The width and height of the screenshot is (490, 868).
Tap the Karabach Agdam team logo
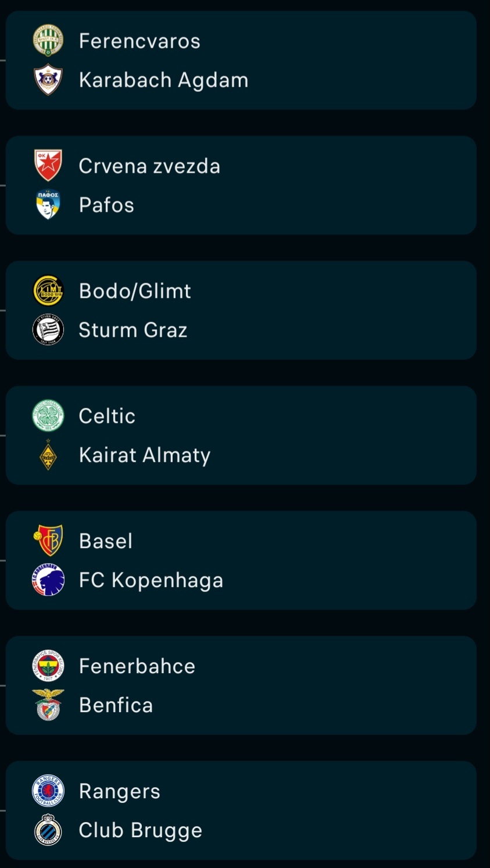tap(48, 80)
